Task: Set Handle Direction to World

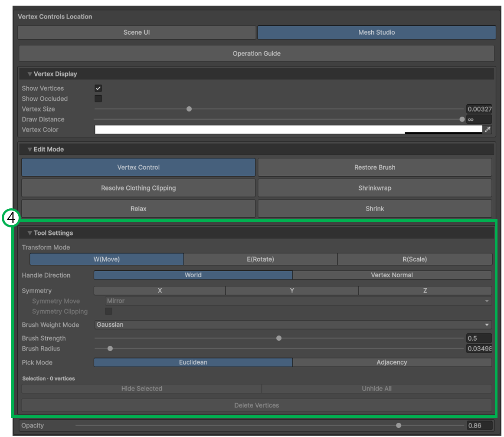Action: (x=193, y=275)
